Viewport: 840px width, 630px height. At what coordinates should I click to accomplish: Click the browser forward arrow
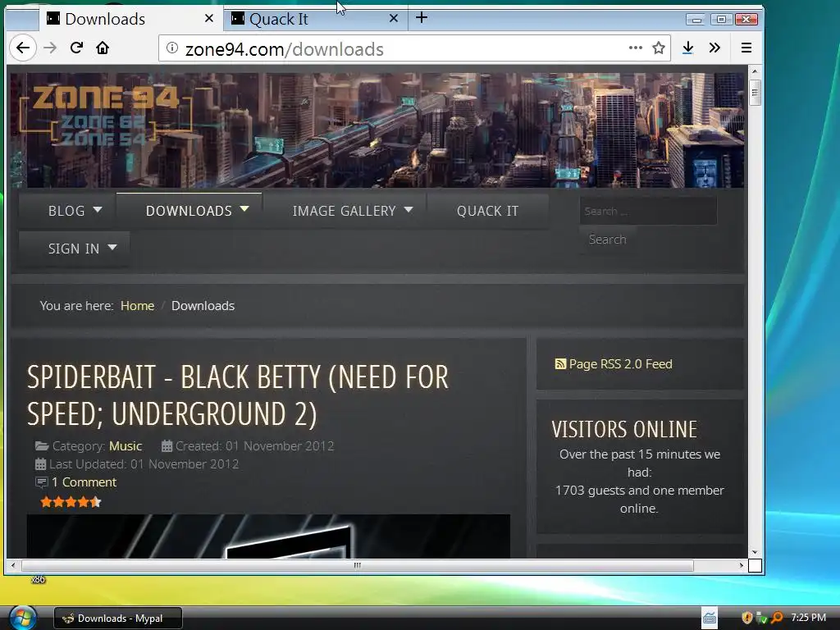click(50, 48)
